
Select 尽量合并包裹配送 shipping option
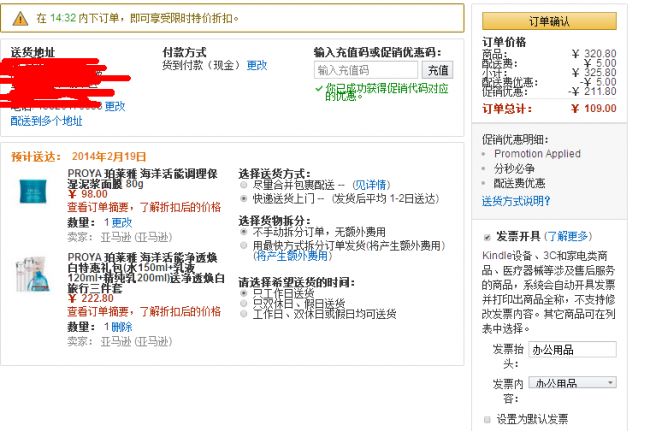click(245, 185)
